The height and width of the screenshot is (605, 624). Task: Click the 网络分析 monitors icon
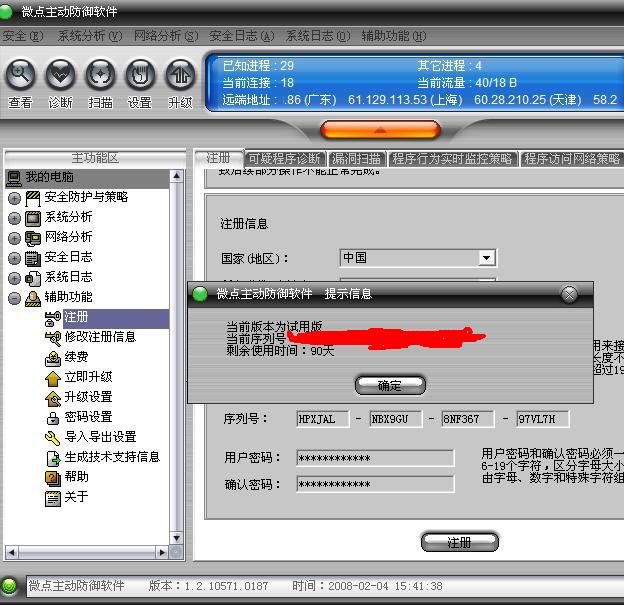click(33, 238)
